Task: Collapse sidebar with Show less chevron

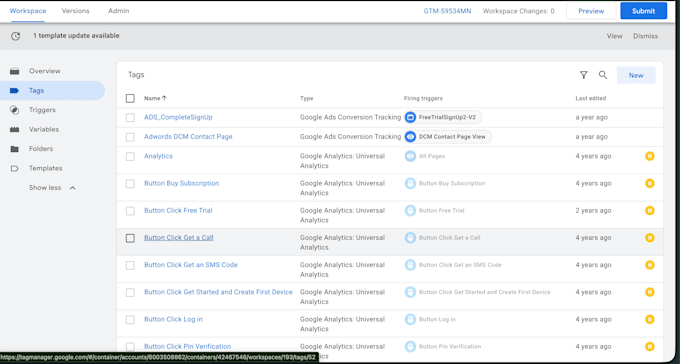Action: (72, 188)
